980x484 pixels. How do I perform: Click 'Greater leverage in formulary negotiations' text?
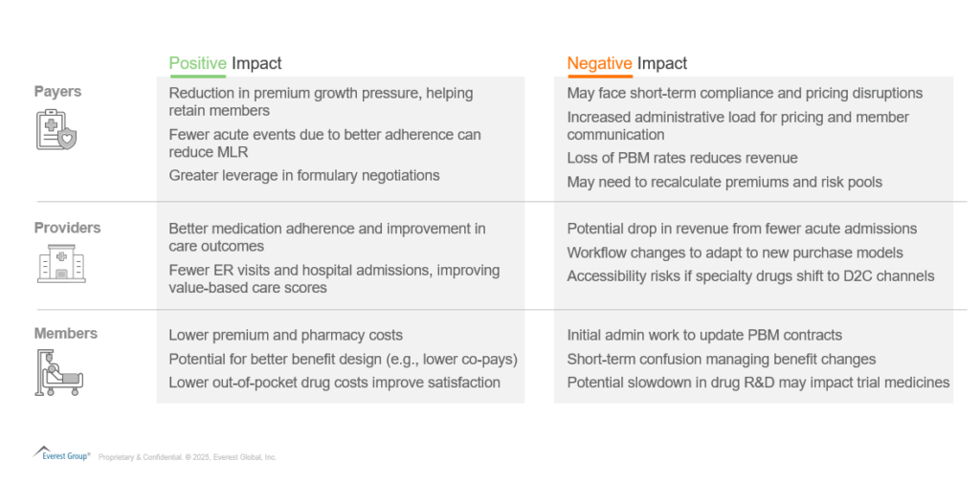tap(304, 175)
